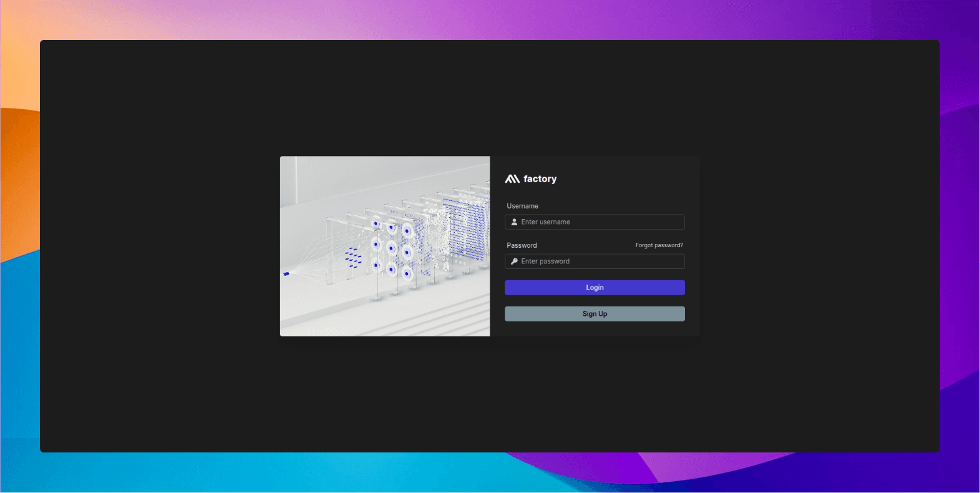
Task: Open the Forgot password? link
Action: (659, 245)
